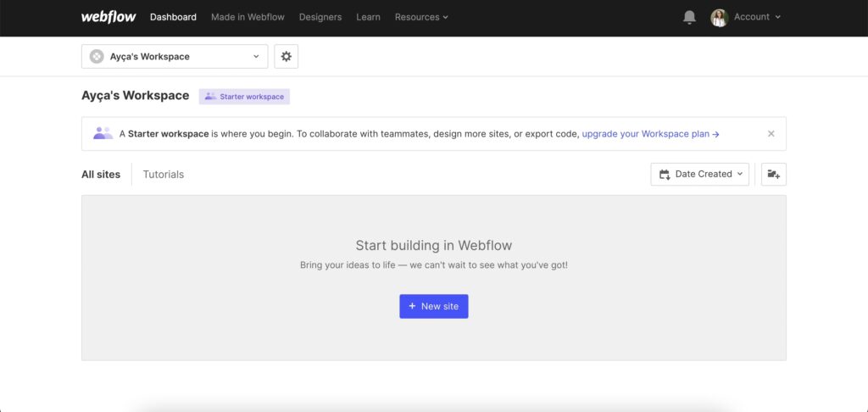Image resolution: width=868 pixels, height=412 pixels.
Task: Click the Webflow logo
Action: tap(108, 17)
